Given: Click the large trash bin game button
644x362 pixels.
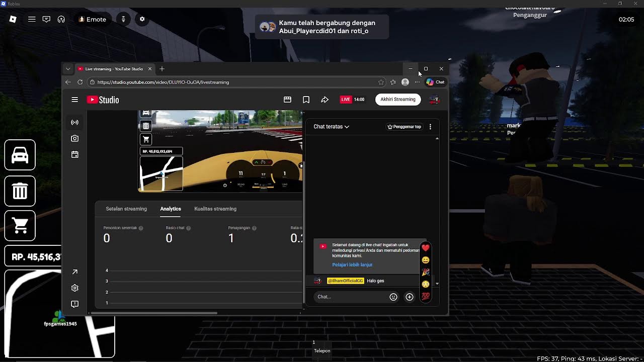Looking at the screenshot, I should click(x=20, y=191).
